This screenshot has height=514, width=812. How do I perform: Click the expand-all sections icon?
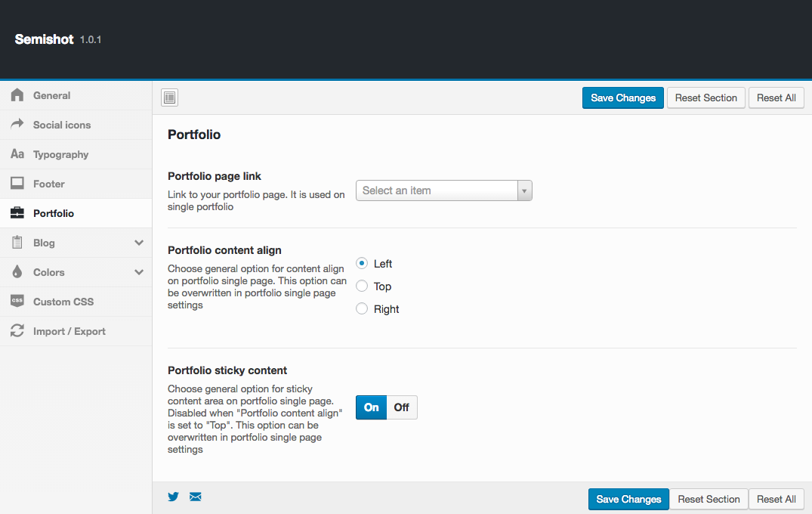(169, 98)
